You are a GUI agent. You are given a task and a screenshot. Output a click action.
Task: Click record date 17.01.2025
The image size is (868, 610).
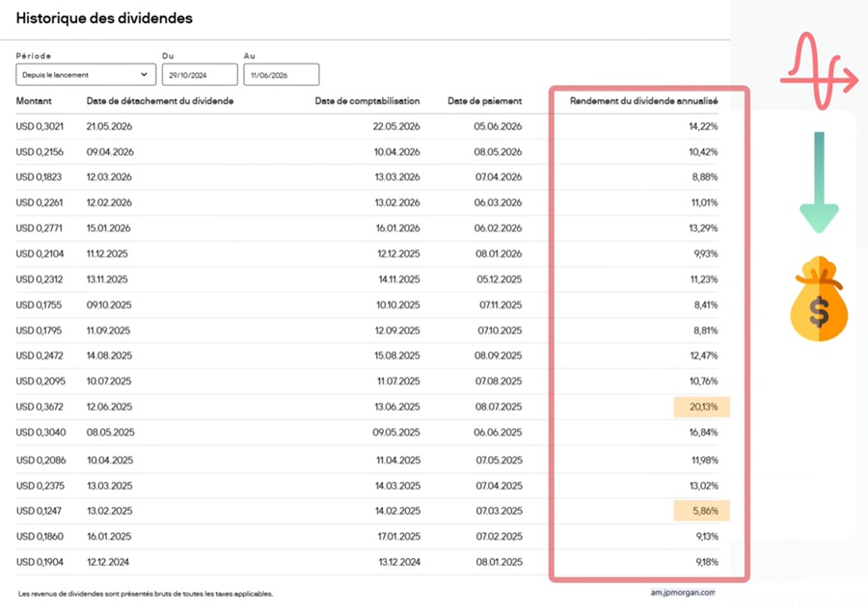pos(399,537)
